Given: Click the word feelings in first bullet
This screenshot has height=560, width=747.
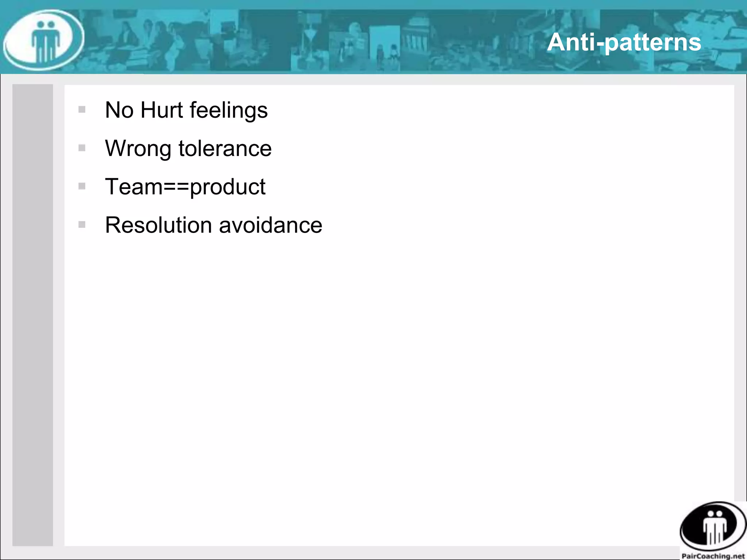Looking at the screenshot, I should tap(228, 110).
